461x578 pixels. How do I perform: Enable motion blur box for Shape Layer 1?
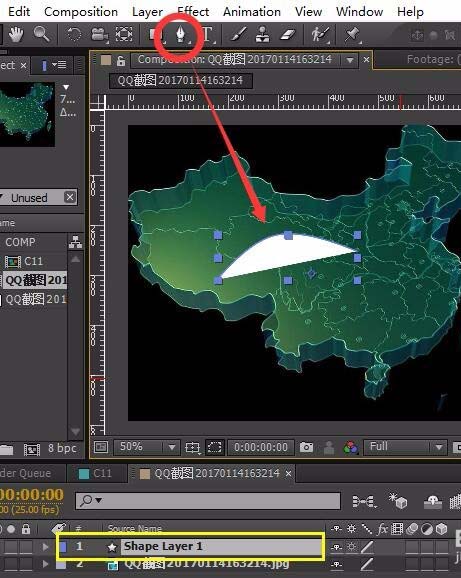tap(412, 547)
